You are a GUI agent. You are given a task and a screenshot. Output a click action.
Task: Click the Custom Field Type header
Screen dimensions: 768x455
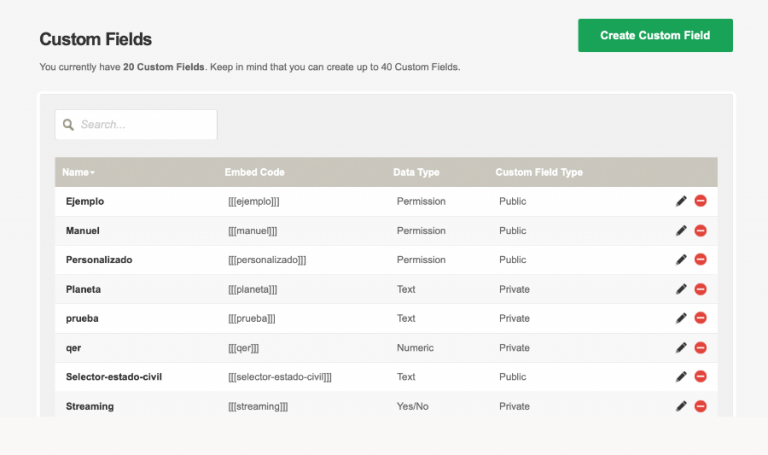point(538,172)
